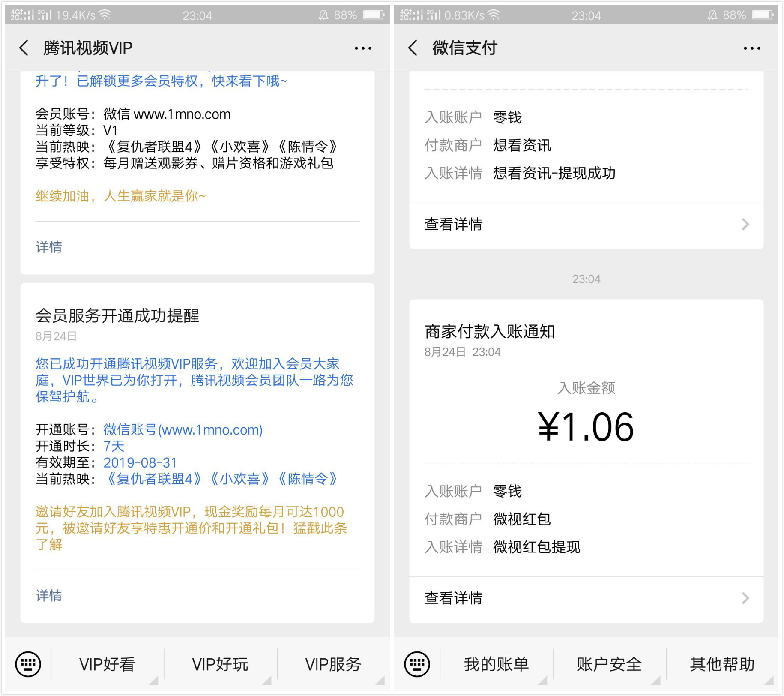
Task: Open the more options menu in 微信支付
Action: pyautogui.click(x=752, y=48)
